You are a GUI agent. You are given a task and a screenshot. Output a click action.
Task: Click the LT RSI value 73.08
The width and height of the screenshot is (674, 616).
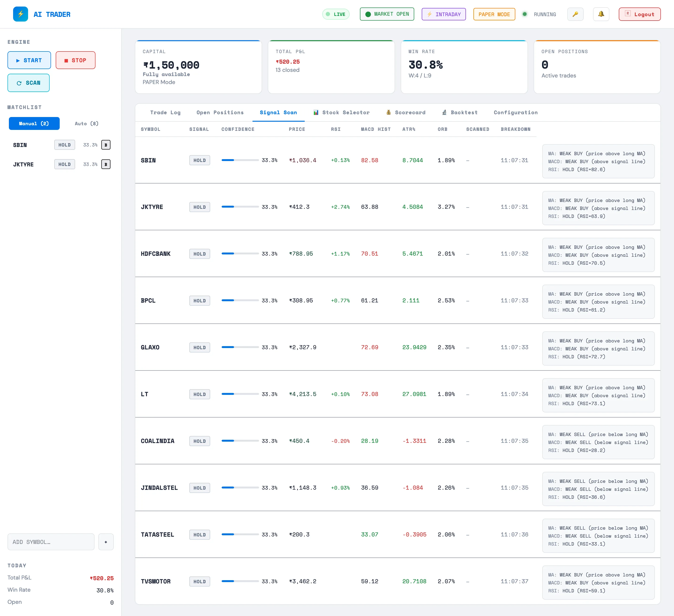370,394
